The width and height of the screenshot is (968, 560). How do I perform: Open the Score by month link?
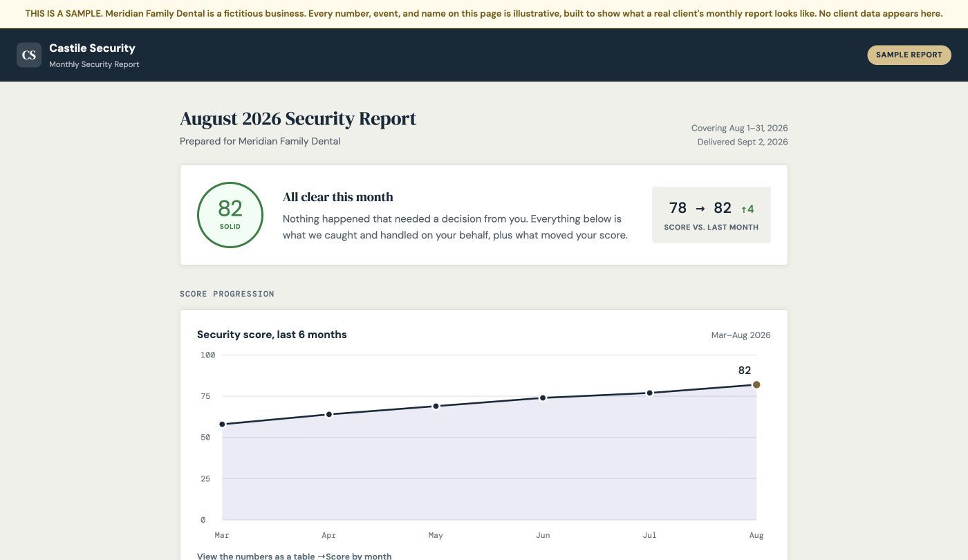[359, 556]
